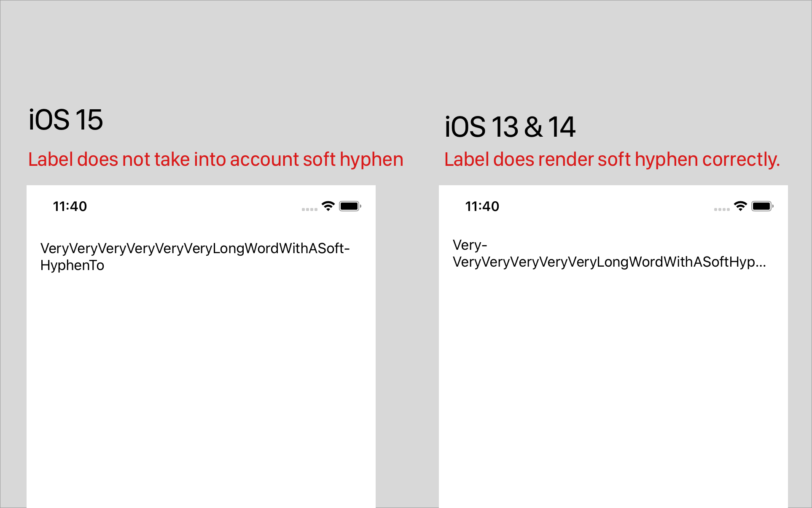The height and width of the screenshot is (508, 812).
Task: Click the Wi-Fi icon in iOS 15 screen
Action: pos(328,206)
